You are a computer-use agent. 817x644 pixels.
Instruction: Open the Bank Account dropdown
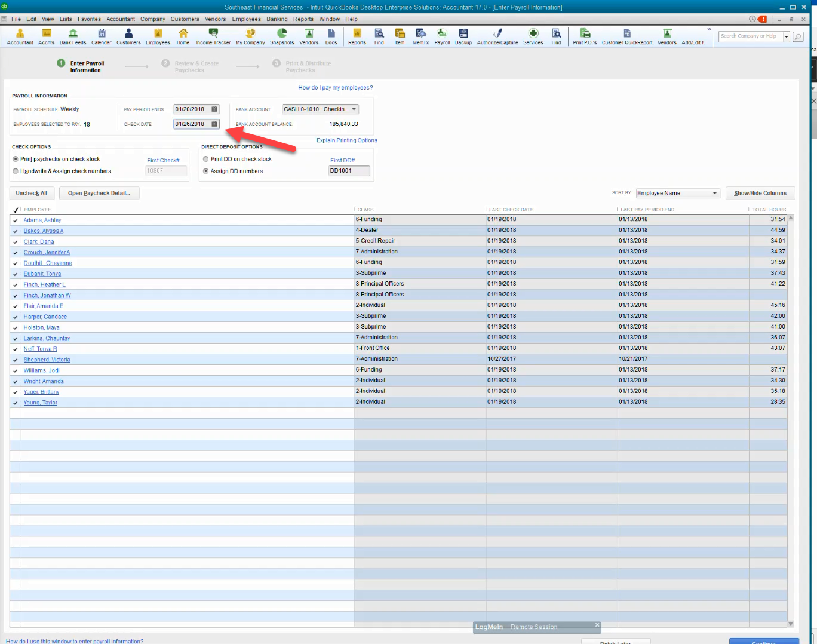point(354,109)
